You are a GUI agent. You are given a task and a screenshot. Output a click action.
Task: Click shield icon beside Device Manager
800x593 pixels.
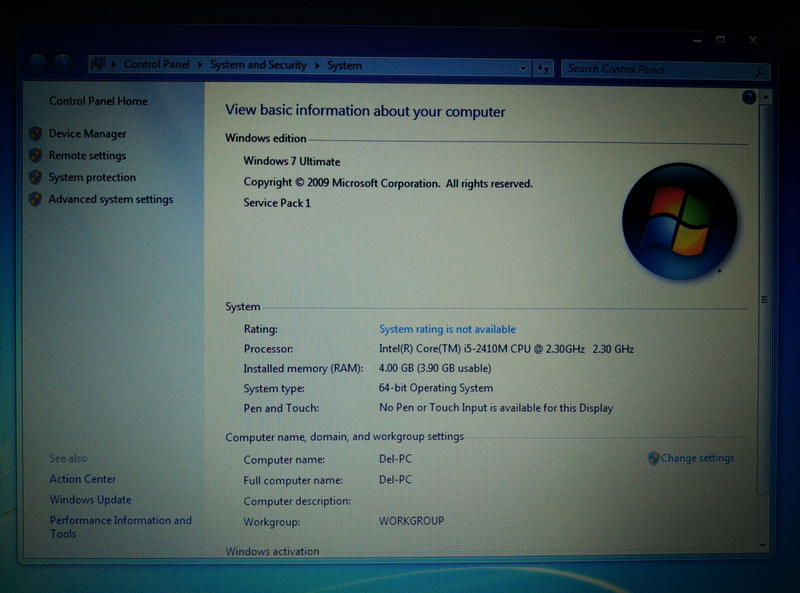[x=35, y=134]
